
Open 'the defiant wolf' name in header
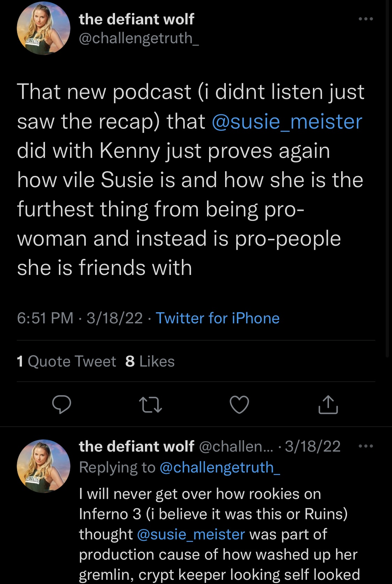(x=137, y=19)
